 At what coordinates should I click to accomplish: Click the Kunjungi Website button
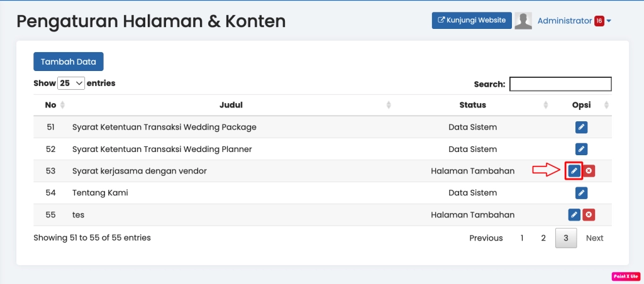pyautogui.click(x=472, y=20)
